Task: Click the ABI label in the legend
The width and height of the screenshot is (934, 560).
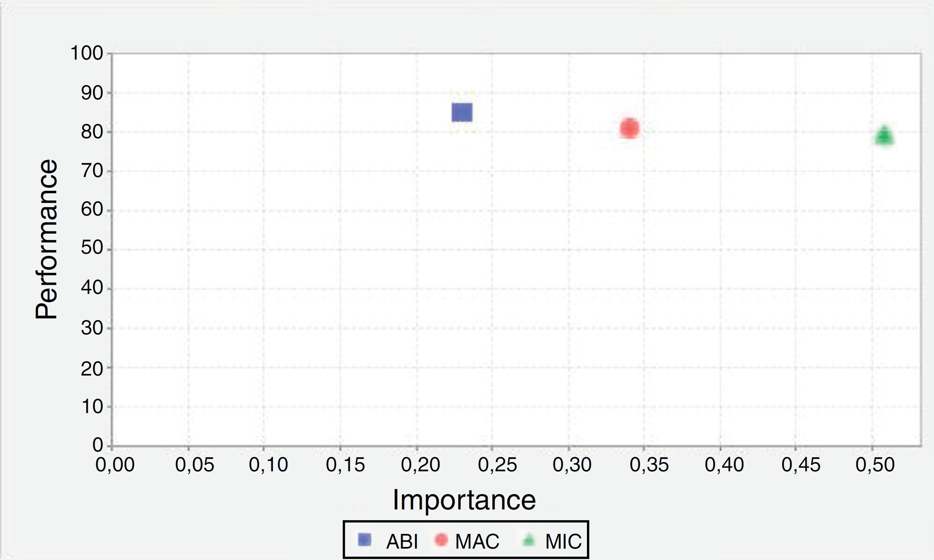Action: point(402,542)
